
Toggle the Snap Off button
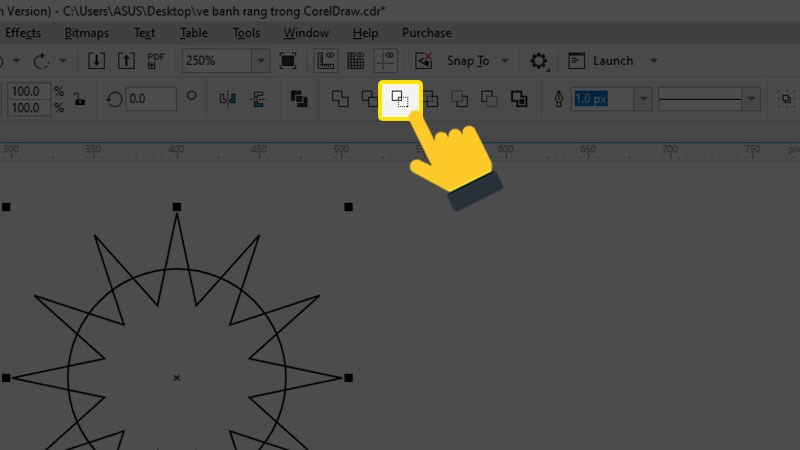click(423, 61)
